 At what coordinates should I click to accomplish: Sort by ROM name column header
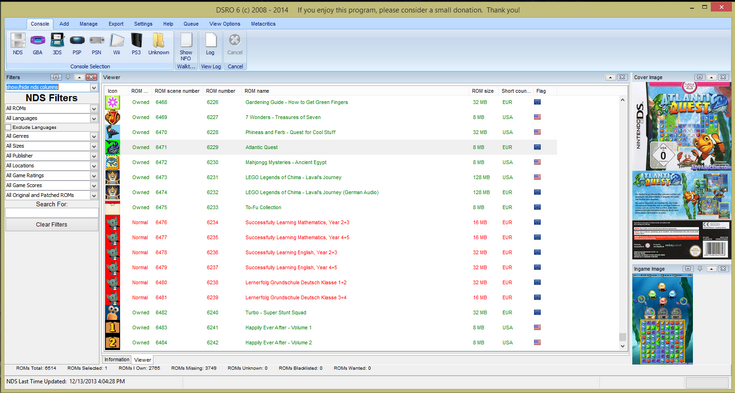356,91
